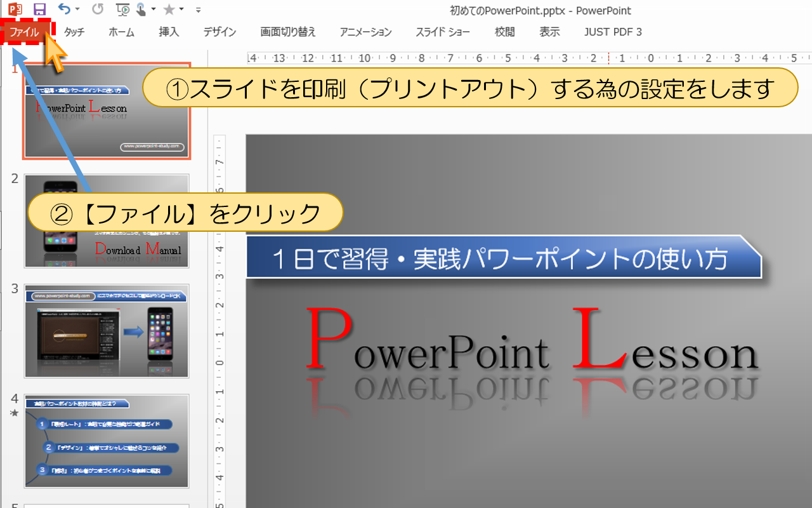Open the スライド ショー tab
812x508 pixels.
(443, 32)
